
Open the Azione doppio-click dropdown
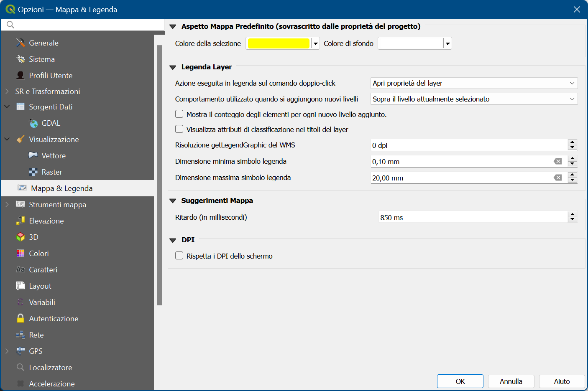point(474,83)
